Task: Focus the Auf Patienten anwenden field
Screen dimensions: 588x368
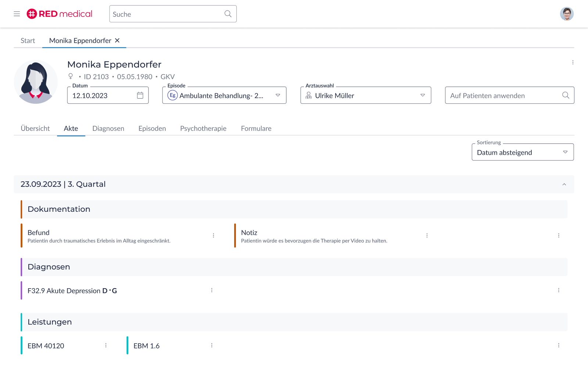Action: point(509,96)
